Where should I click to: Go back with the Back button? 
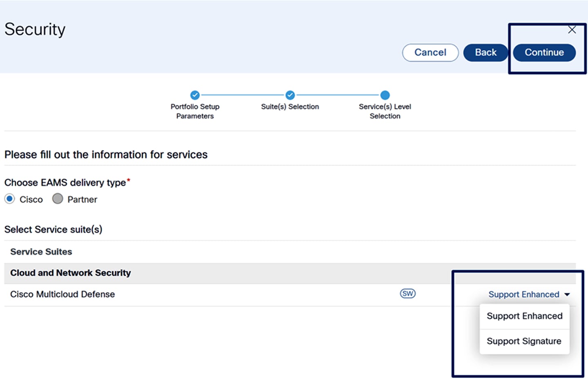click(x=486, y=53)
